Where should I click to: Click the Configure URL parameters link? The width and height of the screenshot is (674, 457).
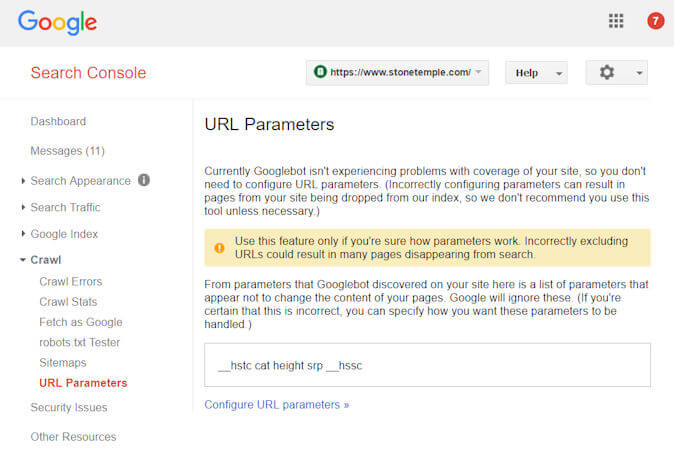click(276, 405)
